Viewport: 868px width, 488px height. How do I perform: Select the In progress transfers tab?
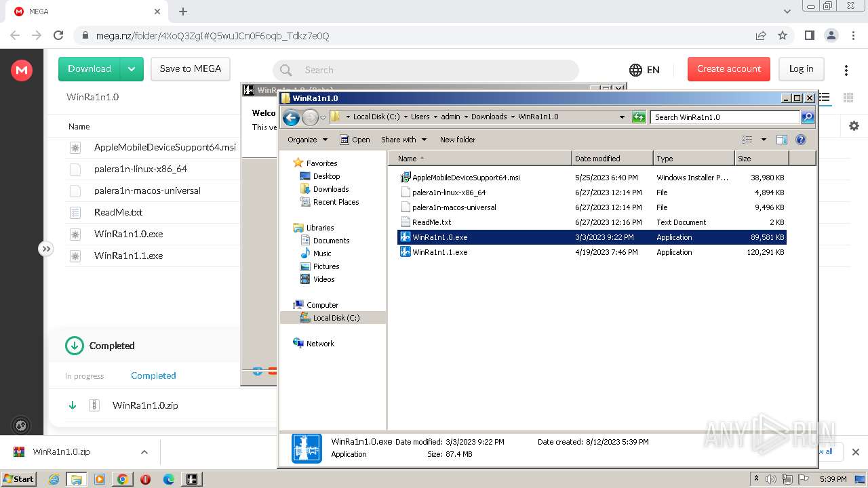click(85, 376)
